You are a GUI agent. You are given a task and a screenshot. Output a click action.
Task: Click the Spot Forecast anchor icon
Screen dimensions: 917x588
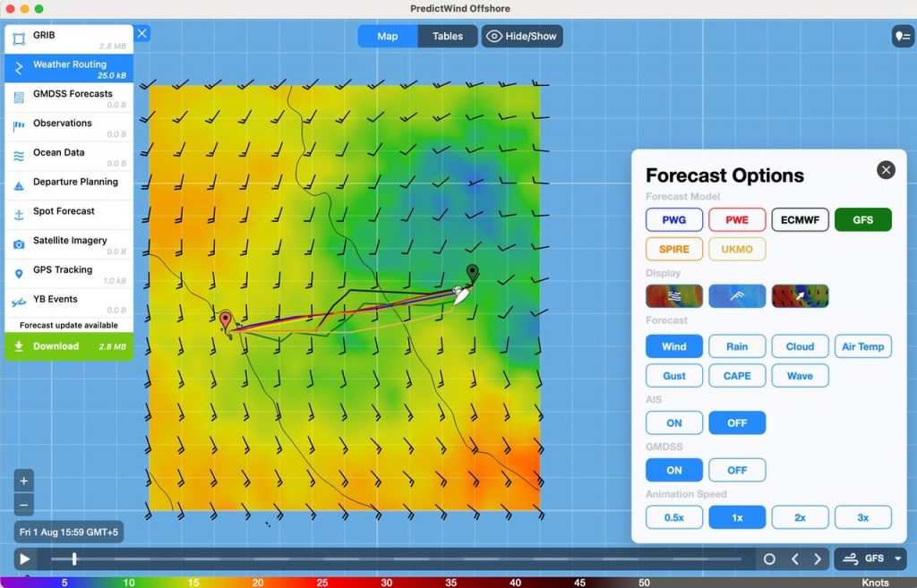click(x=19, y=215)
